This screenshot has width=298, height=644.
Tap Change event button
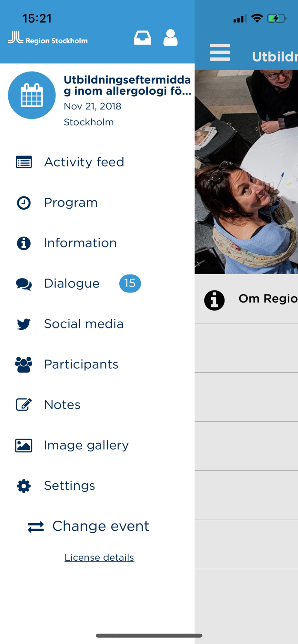(88, 526)
